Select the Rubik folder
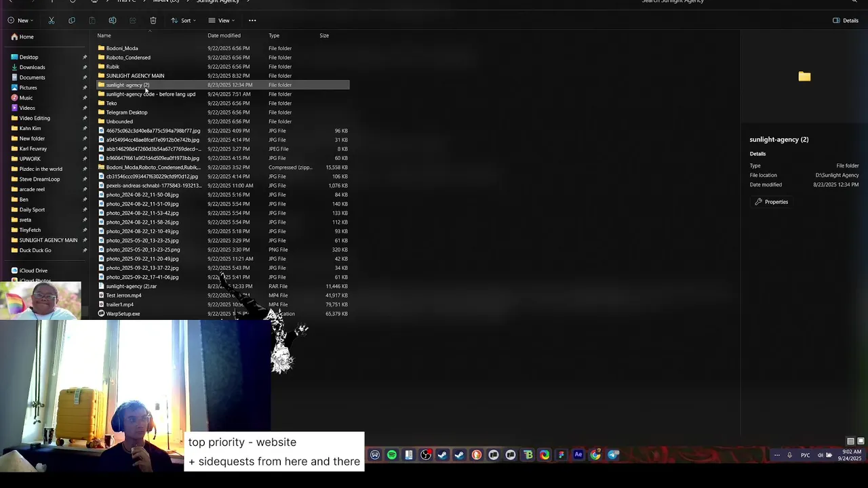868x488 pixels. [113, 66]
